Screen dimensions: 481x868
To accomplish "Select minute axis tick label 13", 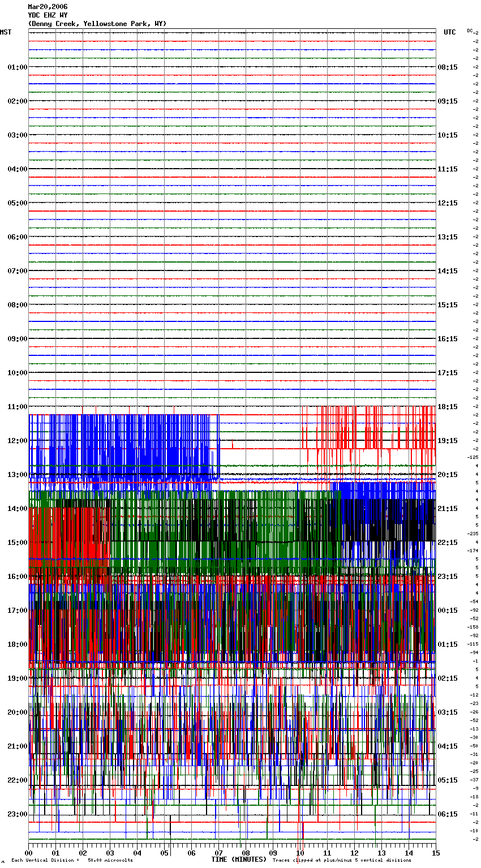I will (x=381, y=853).
